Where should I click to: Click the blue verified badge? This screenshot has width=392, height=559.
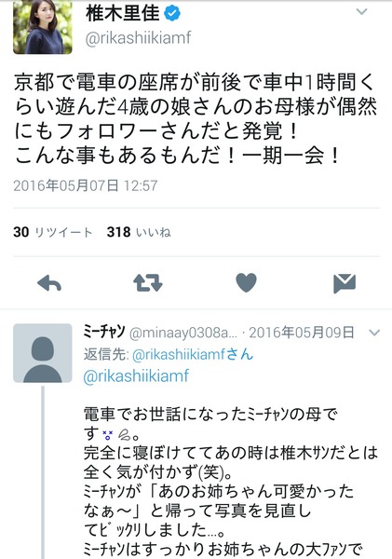pos(172,14)
